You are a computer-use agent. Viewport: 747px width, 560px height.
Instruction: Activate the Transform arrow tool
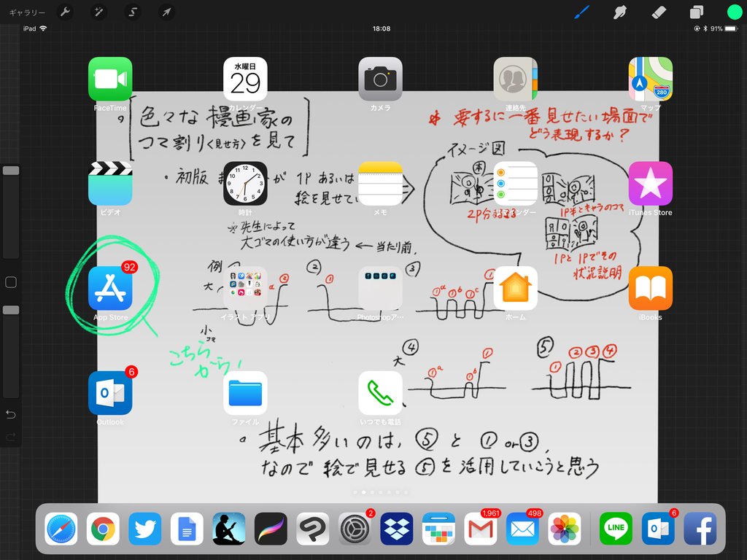click(x=166, y=12)
